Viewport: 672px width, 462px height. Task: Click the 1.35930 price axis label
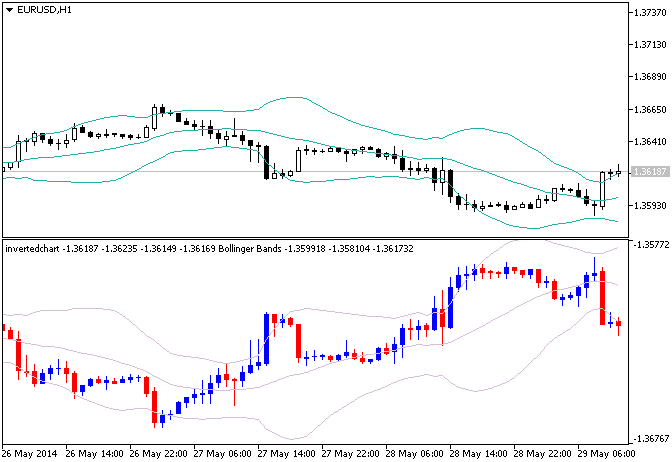click(x=650, y=205)
